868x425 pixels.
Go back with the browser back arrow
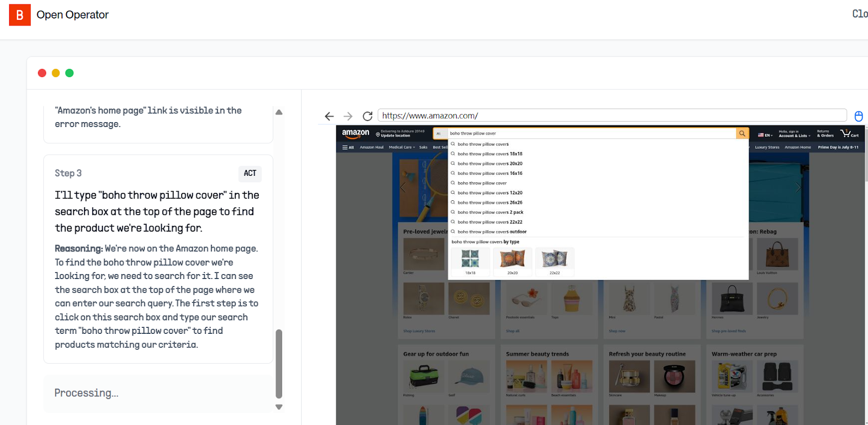329,116
